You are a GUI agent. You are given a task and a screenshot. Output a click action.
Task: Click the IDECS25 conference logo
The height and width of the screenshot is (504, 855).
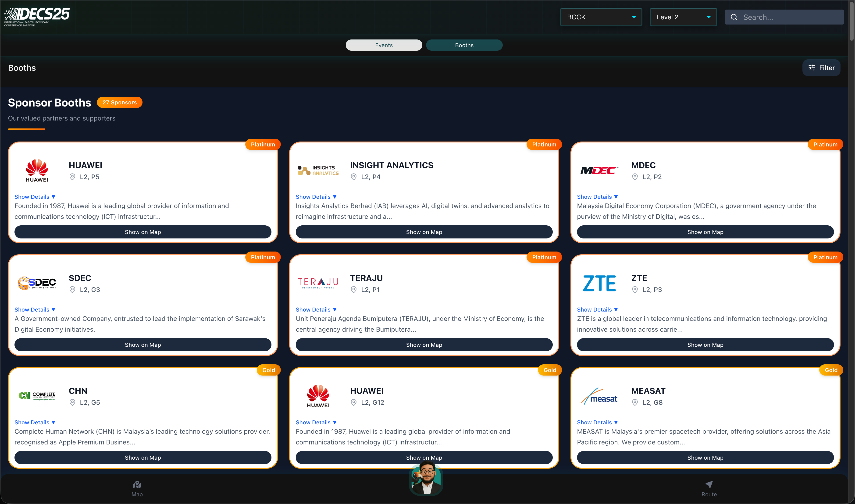pos(37,17)
